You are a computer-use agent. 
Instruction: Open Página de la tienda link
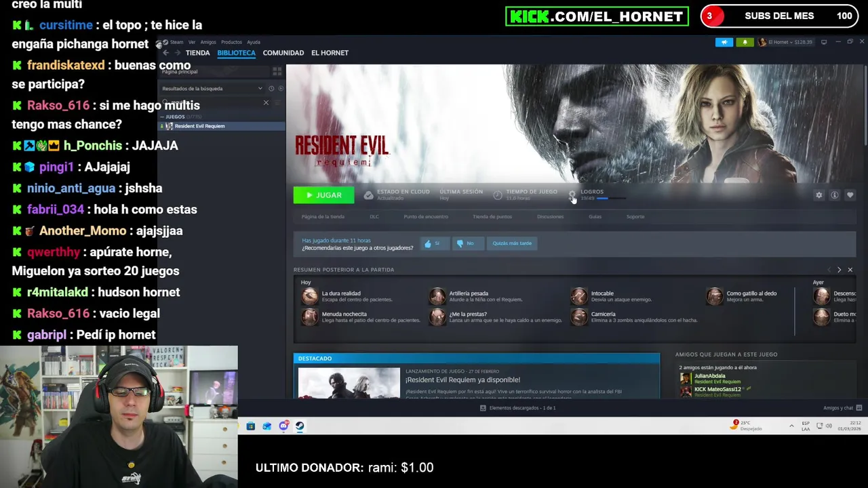point(323,217)
